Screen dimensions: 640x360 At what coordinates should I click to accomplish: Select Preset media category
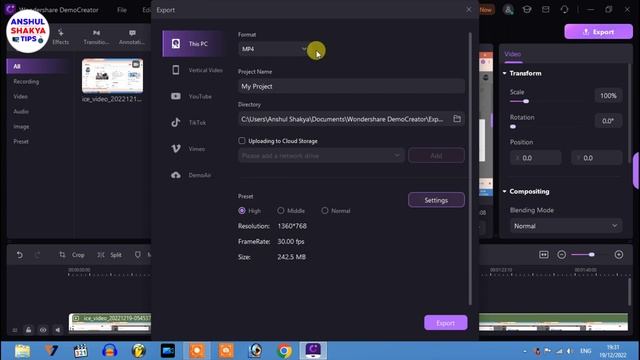[21, 142]
